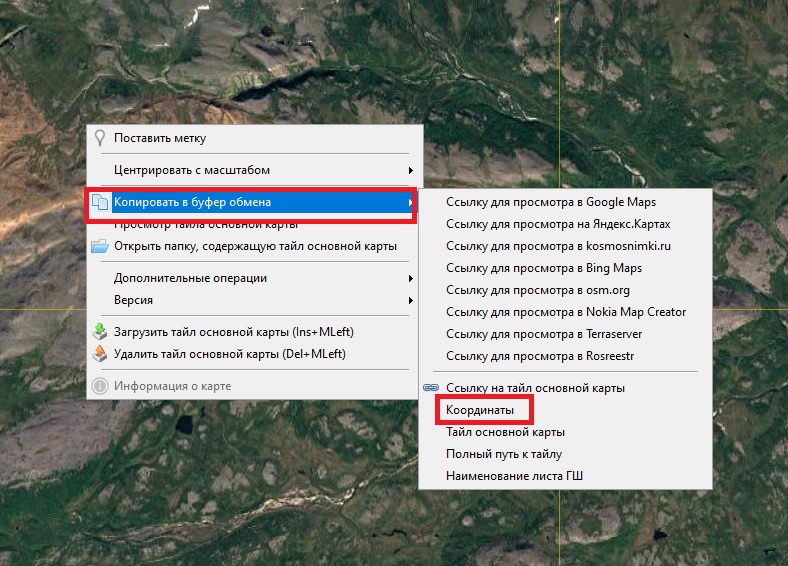Screen dimensions: 788x566
Task: Pick Ссылку для просмотра в osm.org
Action: [x=538, y=290]
